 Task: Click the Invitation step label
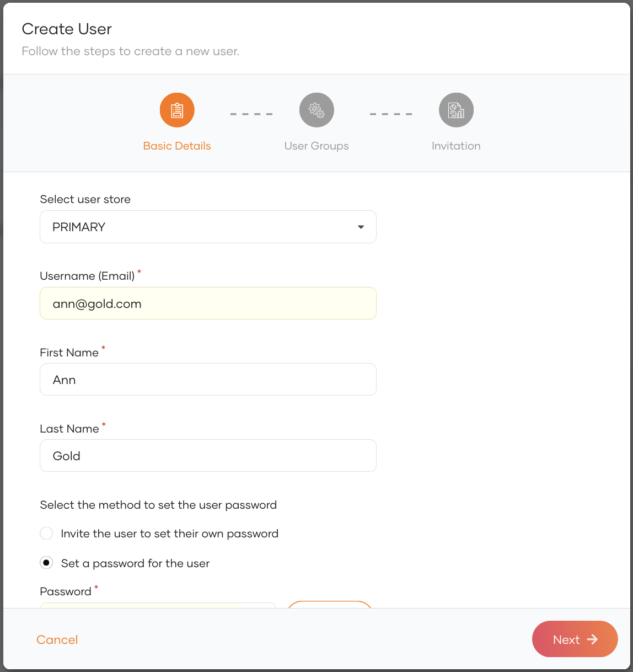pos(456,146)
